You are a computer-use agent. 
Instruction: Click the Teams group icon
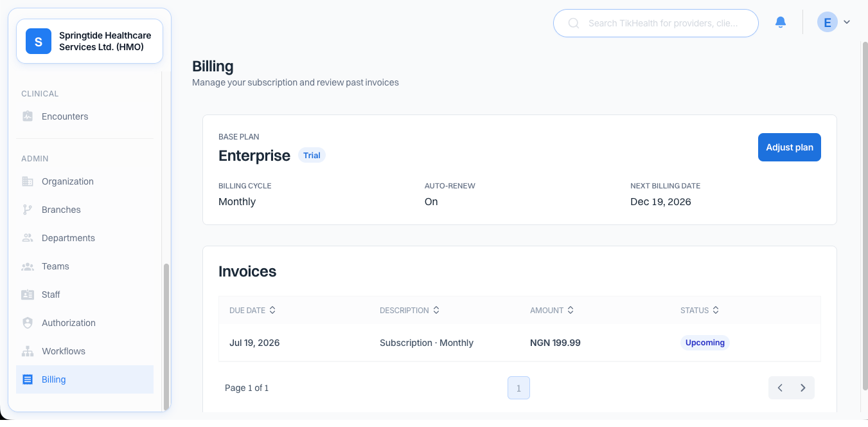(28, 266)
